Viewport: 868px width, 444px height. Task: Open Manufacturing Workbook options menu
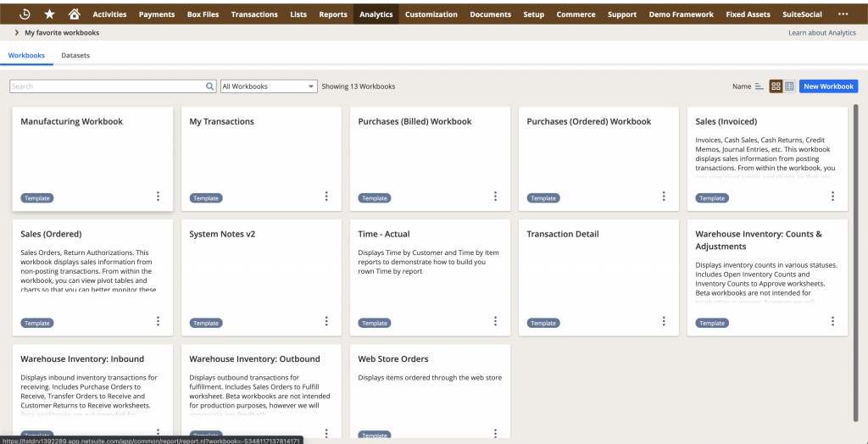pyautogui.click(x=158, y=196)
